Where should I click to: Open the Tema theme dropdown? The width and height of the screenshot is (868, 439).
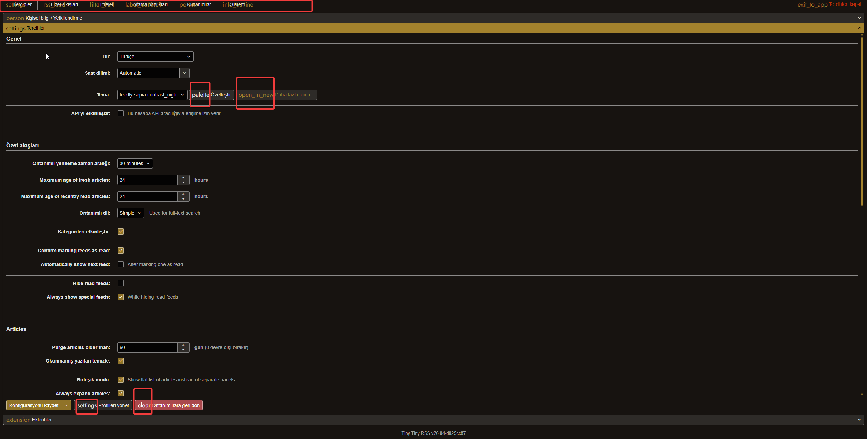point(152,95)
